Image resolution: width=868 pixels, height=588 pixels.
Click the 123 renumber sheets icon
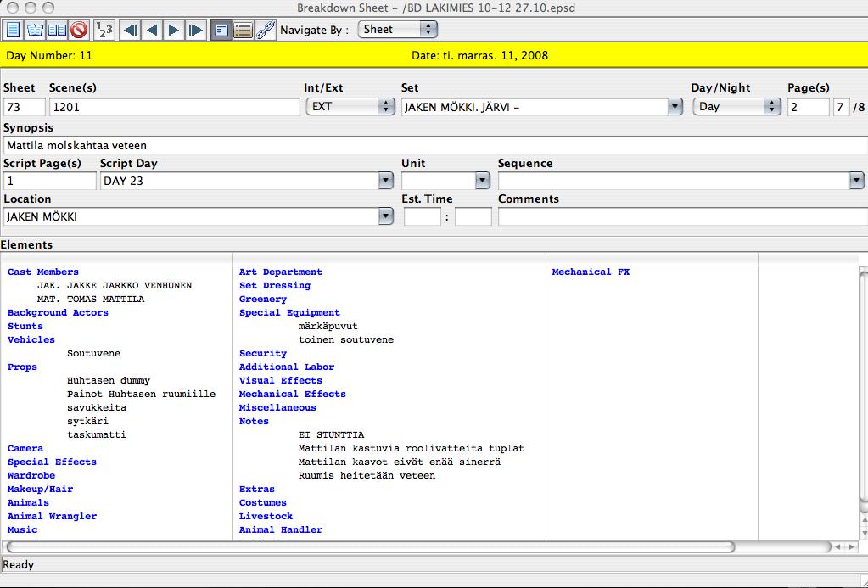(x=104, y=30)
